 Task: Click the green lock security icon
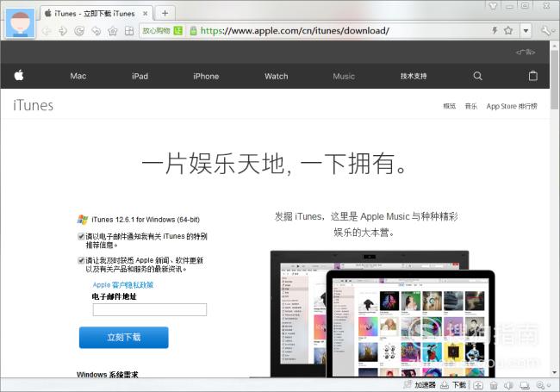[193, 31]
